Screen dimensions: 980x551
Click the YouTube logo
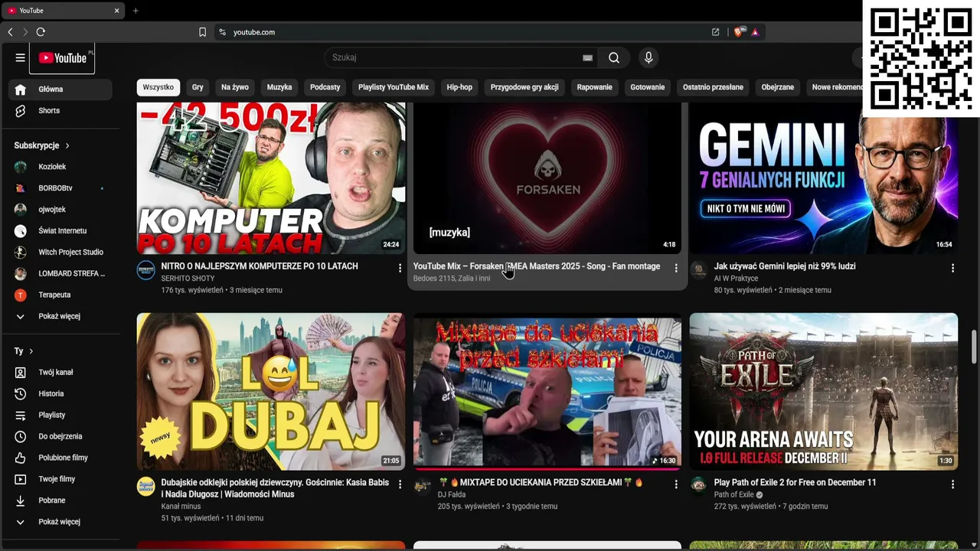click(x=63, y=58)
